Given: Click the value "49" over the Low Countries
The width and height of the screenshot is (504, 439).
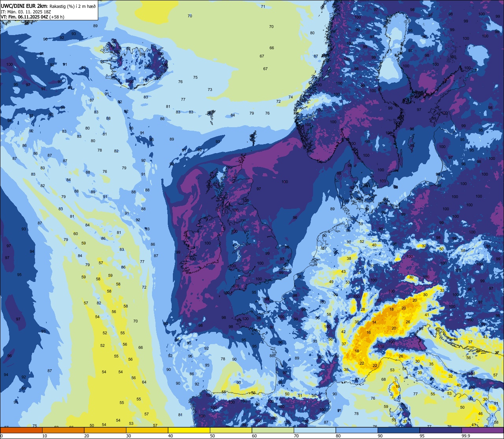Looking at the screenshot, I should coord(331,282).
